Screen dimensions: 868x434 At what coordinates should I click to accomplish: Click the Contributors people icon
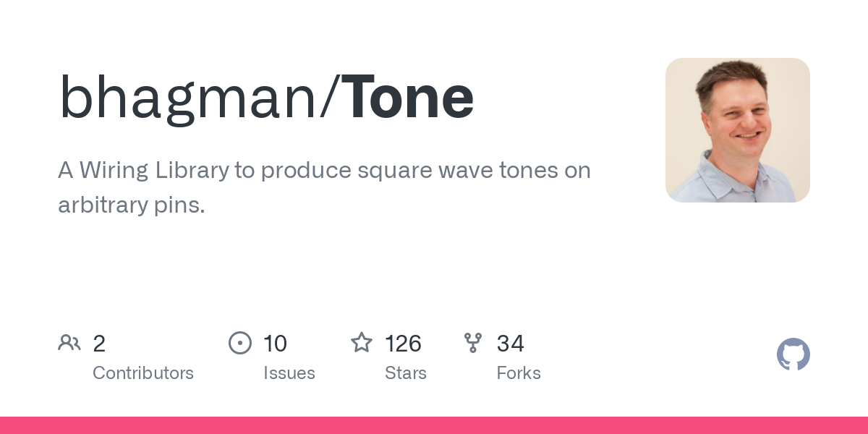pos(69,342)
